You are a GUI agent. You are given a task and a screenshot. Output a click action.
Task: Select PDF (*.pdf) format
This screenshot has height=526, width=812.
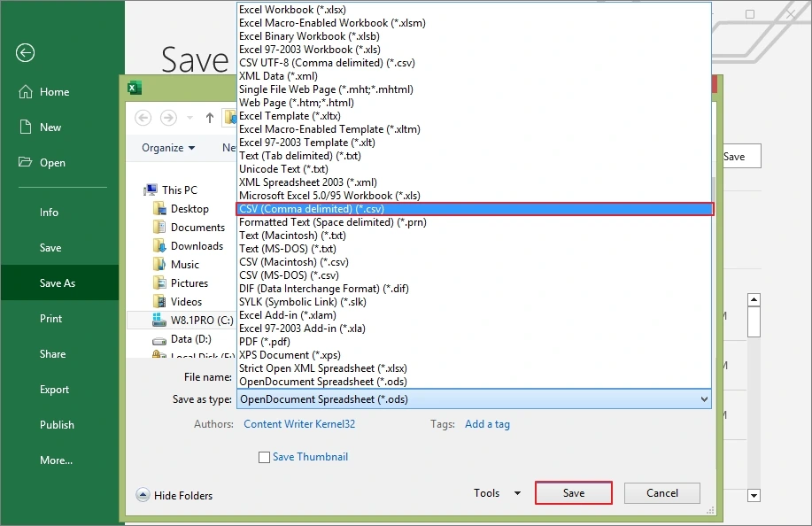coord(474,342)
